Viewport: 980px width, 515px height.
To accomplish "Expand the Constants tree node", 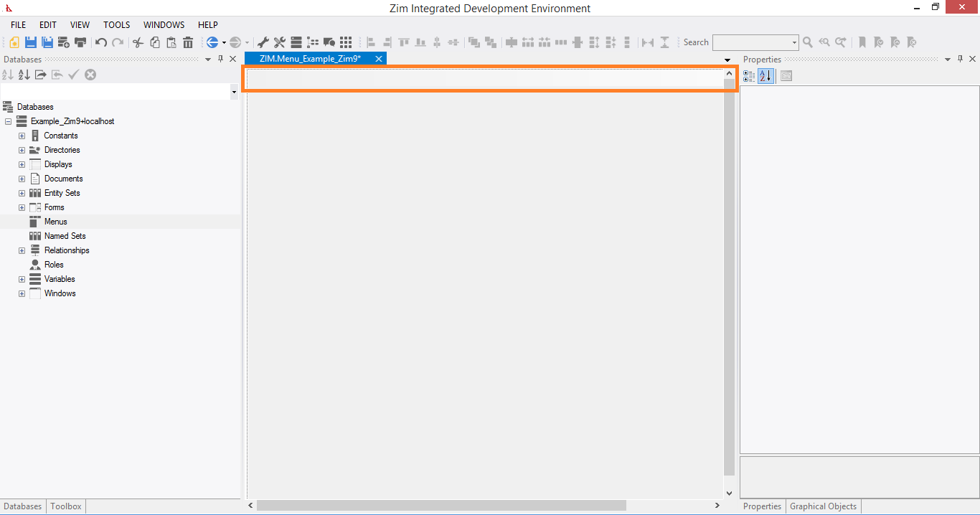I will tap(22, 136).
